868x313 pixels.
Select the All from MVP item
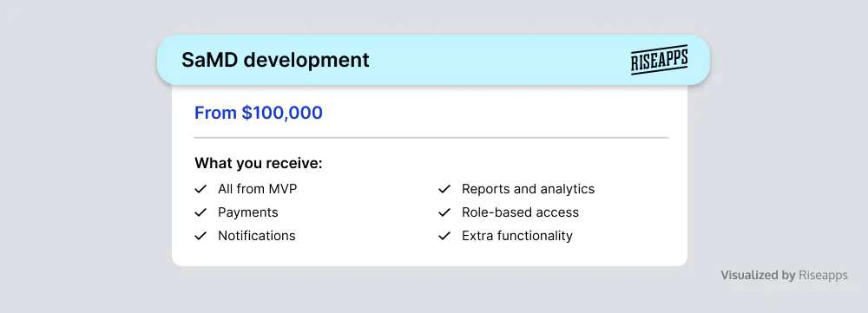coord(258,189)
